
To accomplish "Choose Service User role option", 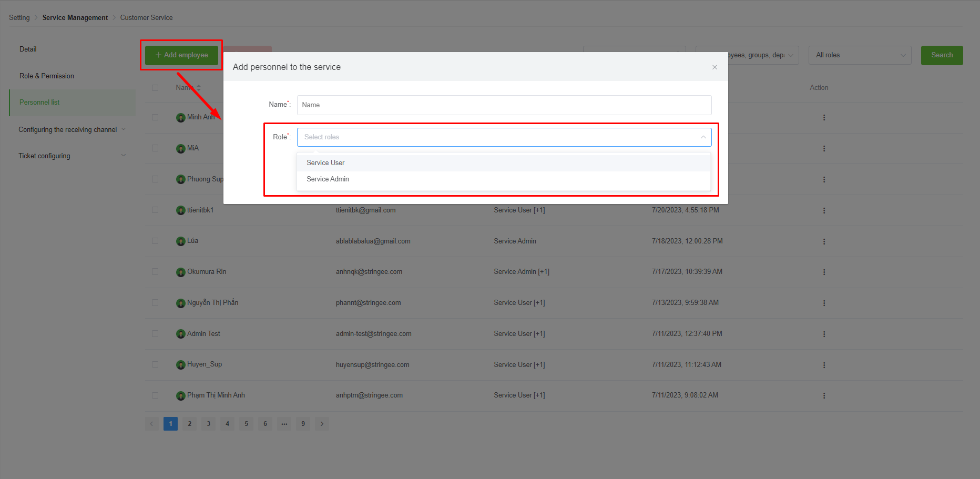I will (x=504, y=163).
